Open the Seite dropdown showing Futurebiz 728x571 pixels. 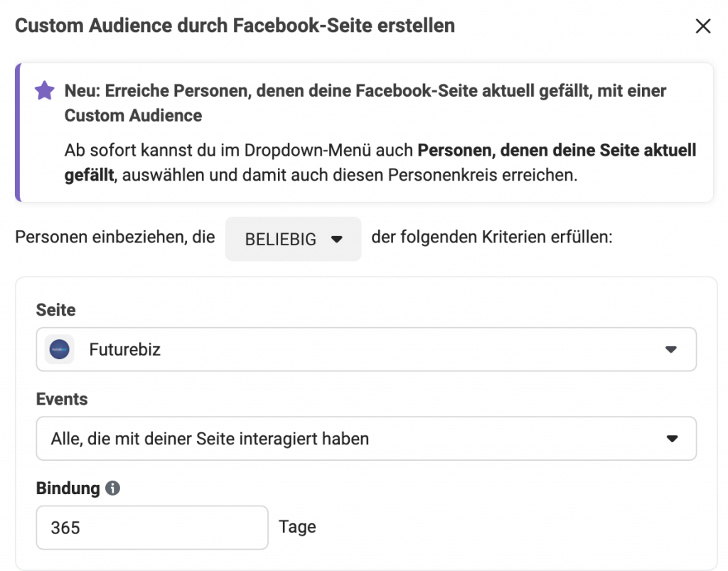click(x=366, y=349)
